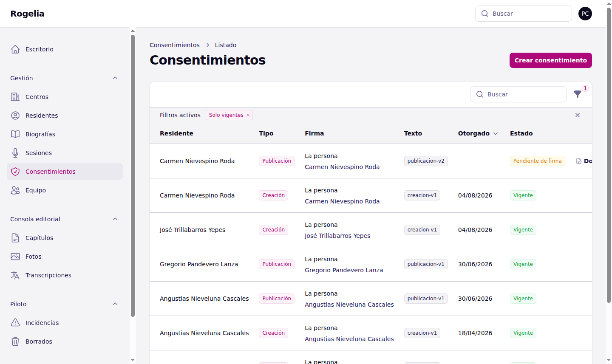Open Biografías section
This screenshot has height=364, width=612.
coord(65,134)
